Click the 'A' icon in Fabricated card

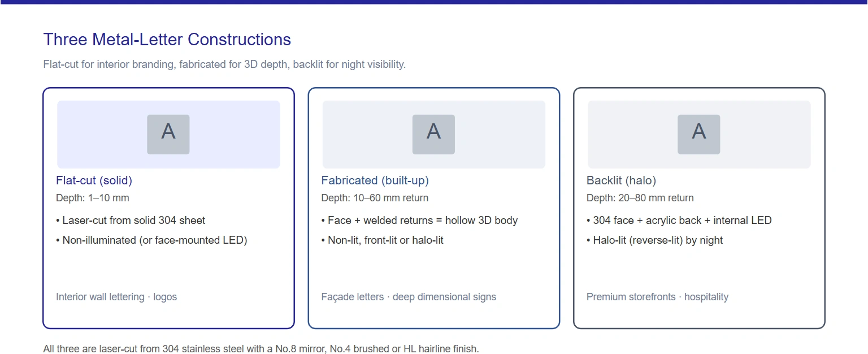(433, 135)
